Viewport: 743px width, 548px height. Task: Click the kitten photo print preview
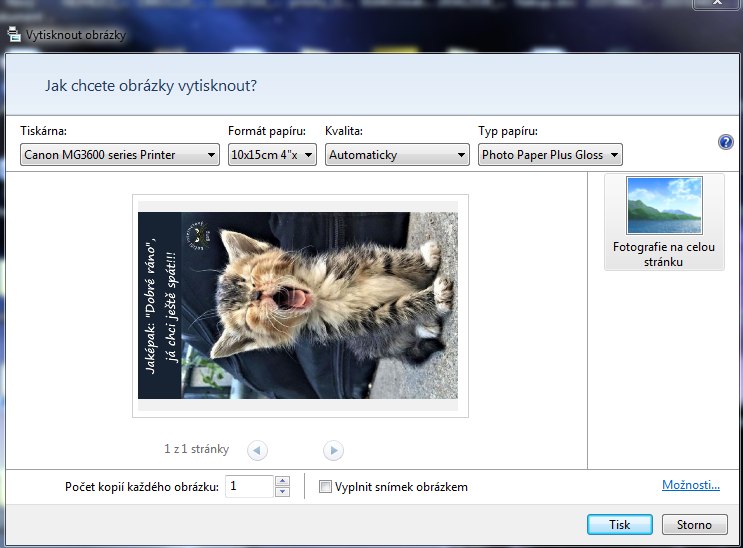[298, 305]
